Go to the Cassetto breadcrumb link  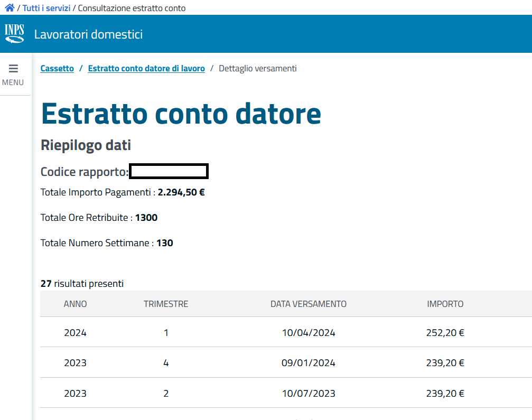[57, 69]
